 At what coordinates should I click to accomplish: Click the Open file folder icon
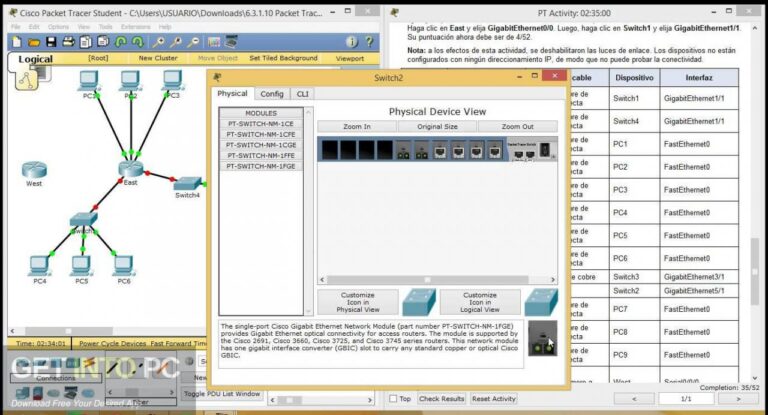coord(34,43)
